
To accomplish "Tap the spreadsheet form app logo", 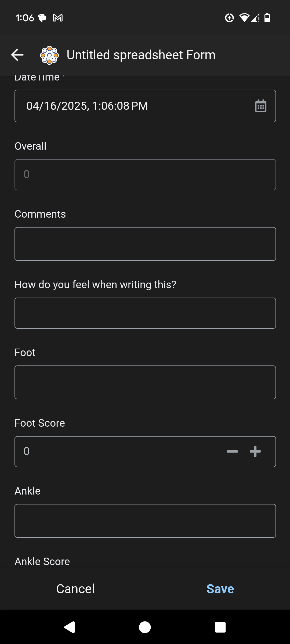I will pos(49,55).
